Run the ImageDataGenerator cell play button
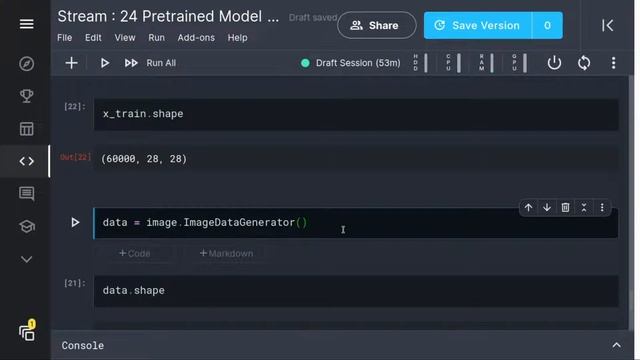 [75, 222]
